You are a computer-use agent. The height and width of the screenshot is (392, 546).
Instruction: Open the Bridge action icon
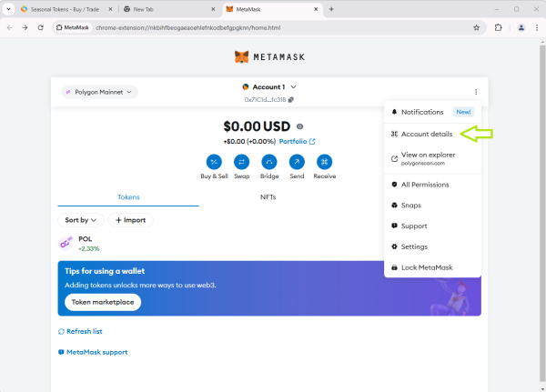(269, 161)
